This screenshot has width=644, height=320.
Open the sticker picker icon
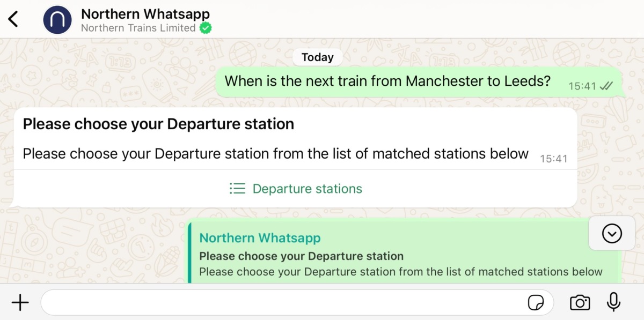(535, 303)
